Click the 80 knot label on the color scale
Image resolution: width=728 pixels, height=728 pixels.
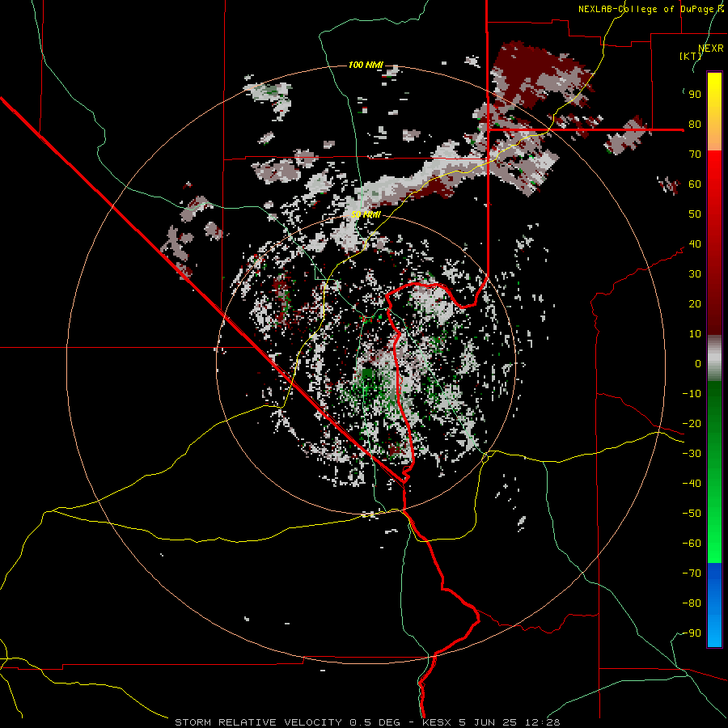pos(695,124)
